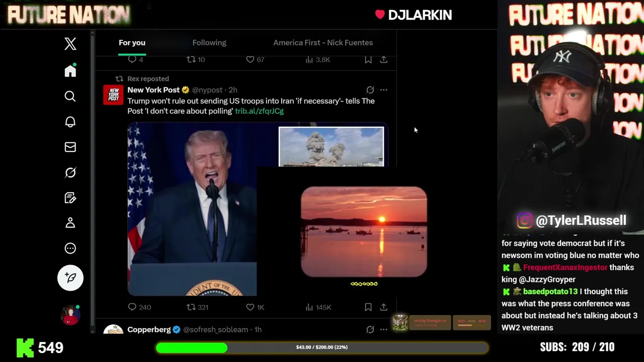
Task: Click the Kick viewer count 549
Action: pos(50,347)
